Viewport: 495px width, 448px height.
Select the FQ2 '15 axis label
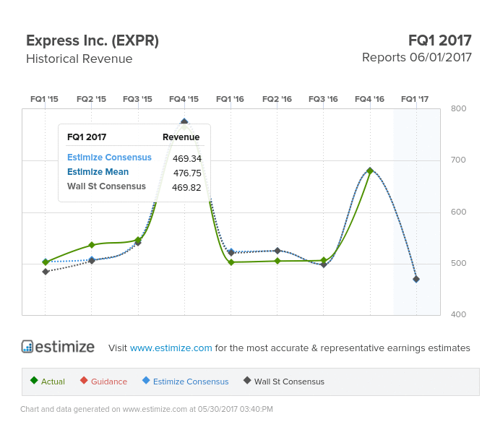(91, 99)
